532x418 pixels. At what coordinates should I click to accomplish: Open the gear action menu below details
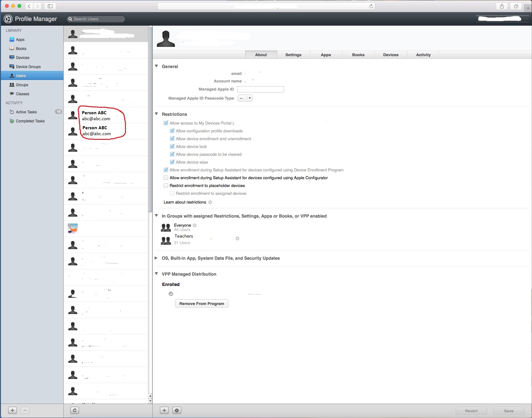coord(177,411)
